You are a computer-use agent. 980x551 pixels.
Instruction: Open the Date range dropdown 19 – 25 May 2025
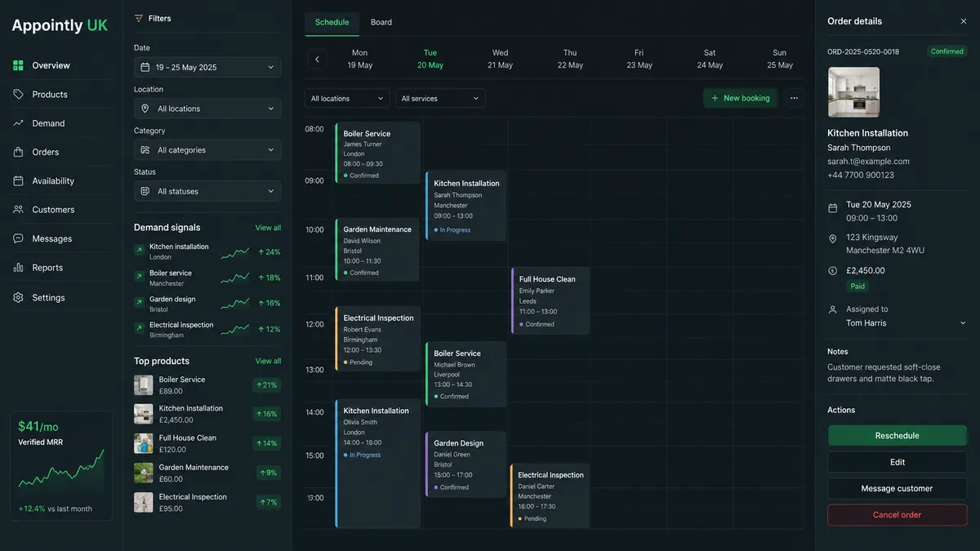click(x=207, y=67)
